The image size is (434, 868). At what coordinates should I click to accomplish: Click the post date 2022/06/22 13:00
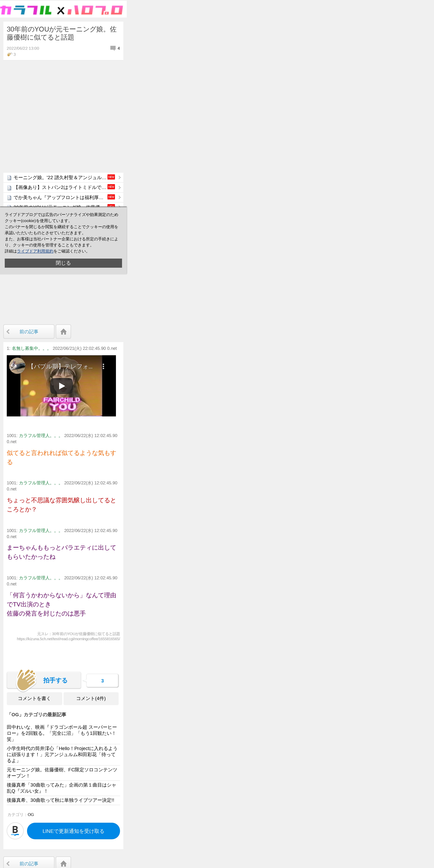pos(23,48)
